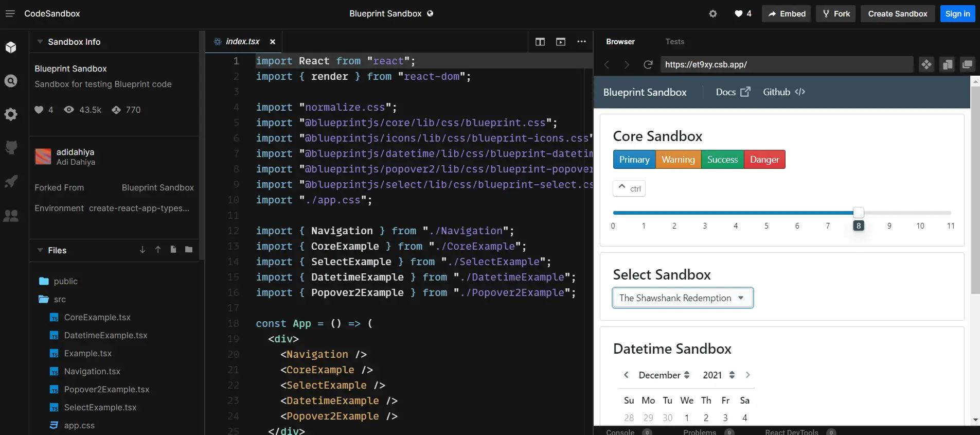
Task: Open the preferences gear in top bar
Action: pos(712,13)
